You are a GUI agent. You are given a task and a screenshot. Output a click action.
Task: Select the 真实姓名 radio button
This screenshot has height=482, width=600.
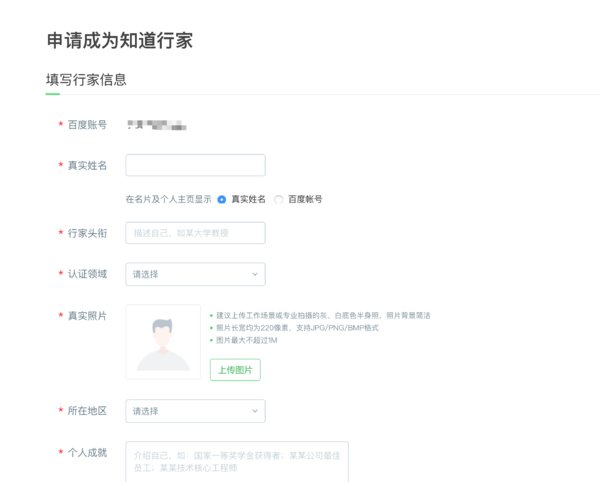[x=222, y=199]
